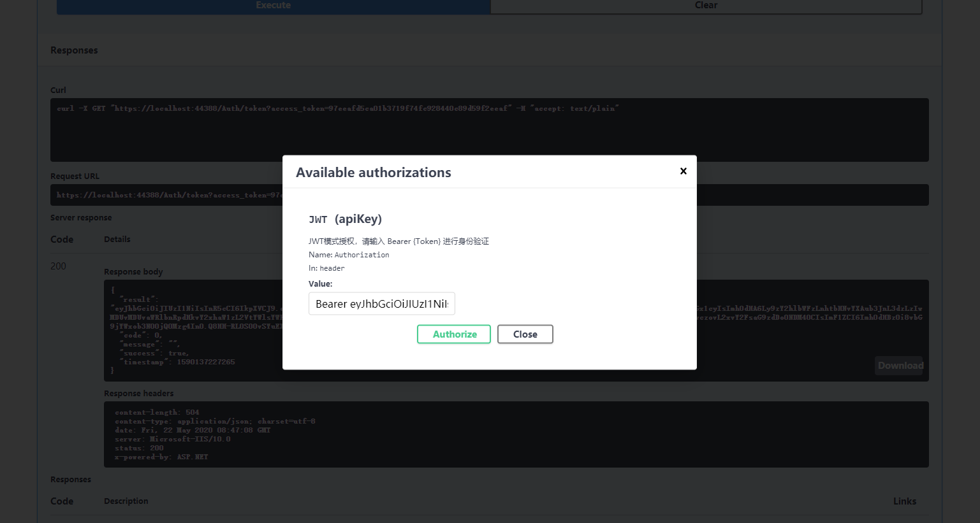Focus the Bearer token Value field
This screenshot has width=980, height=523.
[x=382, y=304]
